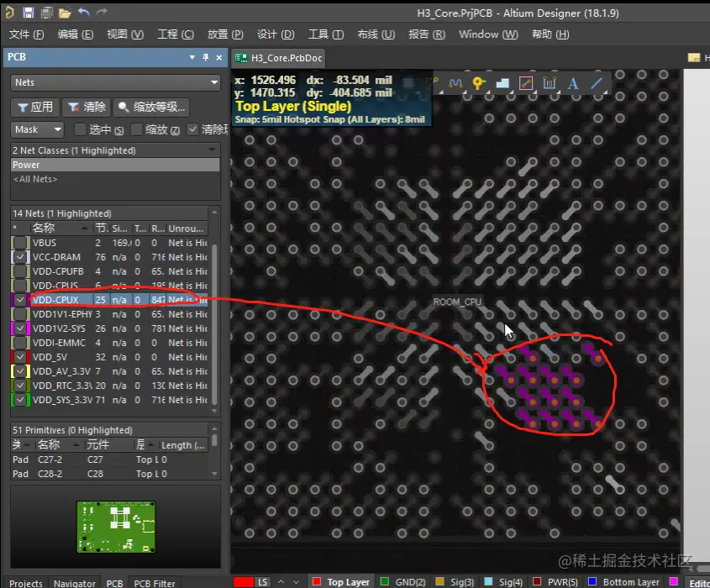This screenshot has height=588, width=710.
Task: Open the PCB panel options arrow
Action: point(192,57)
